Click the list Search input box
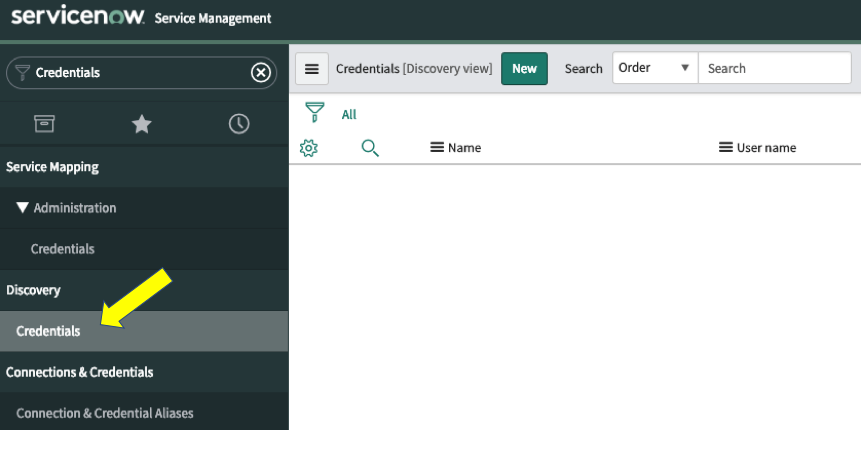863x463 pixels. (774, 68)
